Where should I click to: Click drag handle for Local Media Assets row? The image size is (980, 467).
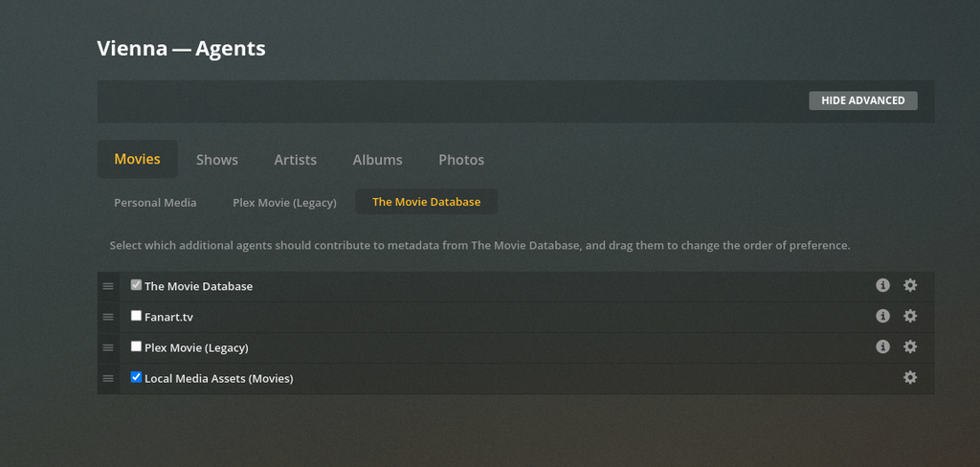[x=108, y=378]
